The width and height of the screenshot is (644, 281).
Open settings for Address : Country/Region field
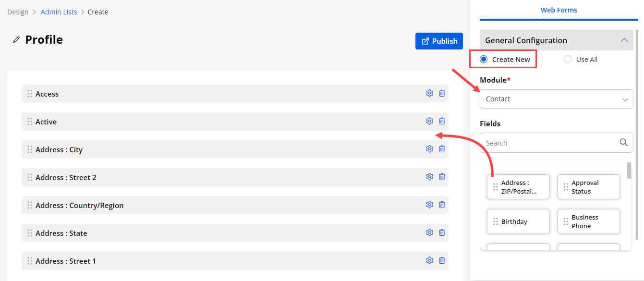429,205
